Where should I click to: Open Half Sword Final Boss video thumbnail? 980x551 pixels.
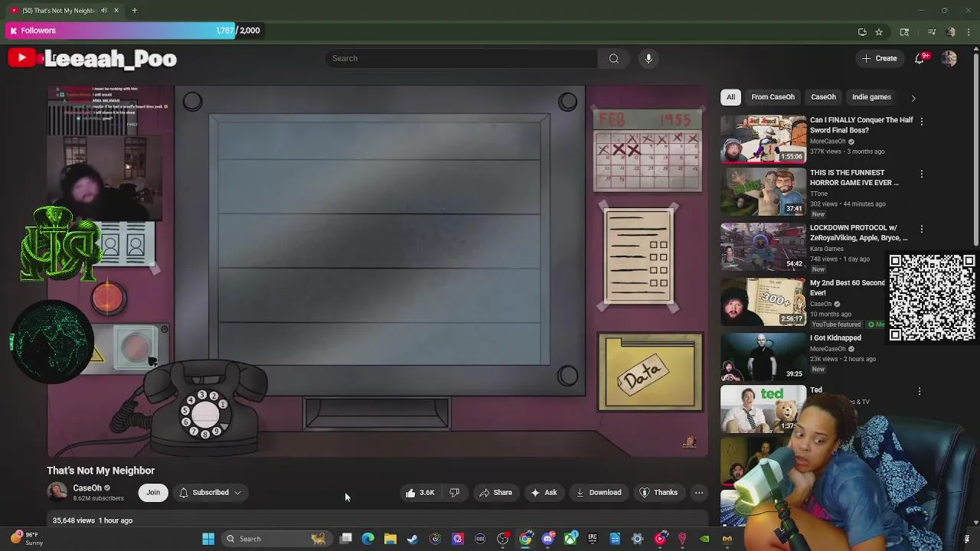pyautogui.click(x=763, y=139)
